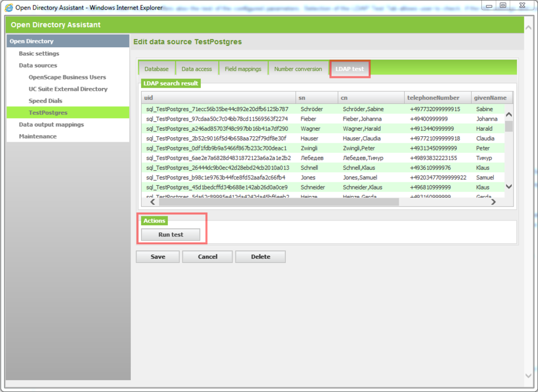Cancel editing the data source
The height and width of the screenshot is (392, 538).
pyautogui.click(x=207, y=256)
